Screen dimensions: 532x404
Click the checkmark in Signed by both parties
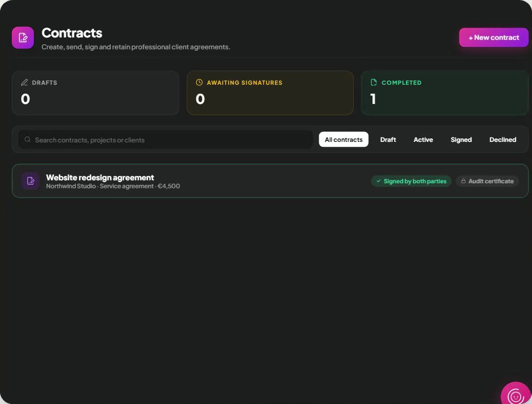(x=379, y=181)
